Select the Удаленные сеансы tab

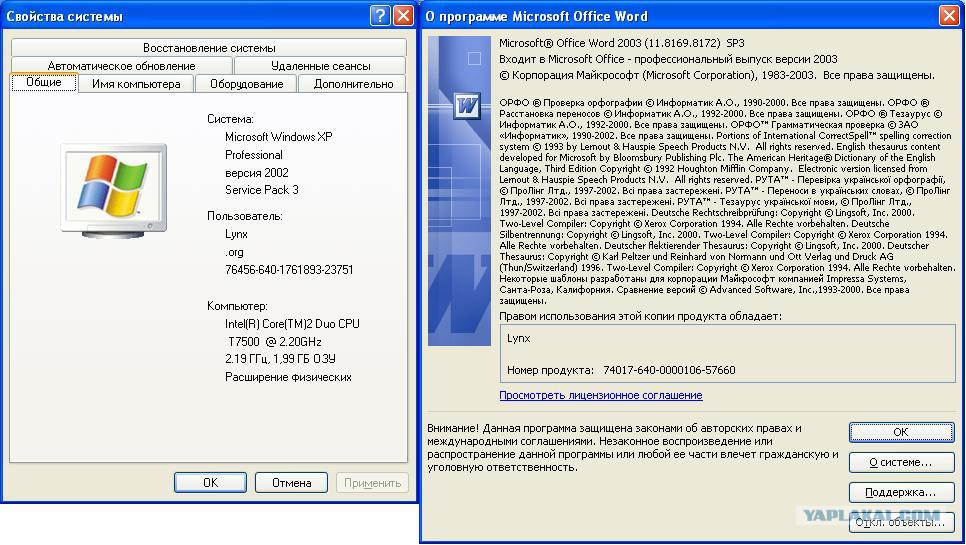point(320,65)
